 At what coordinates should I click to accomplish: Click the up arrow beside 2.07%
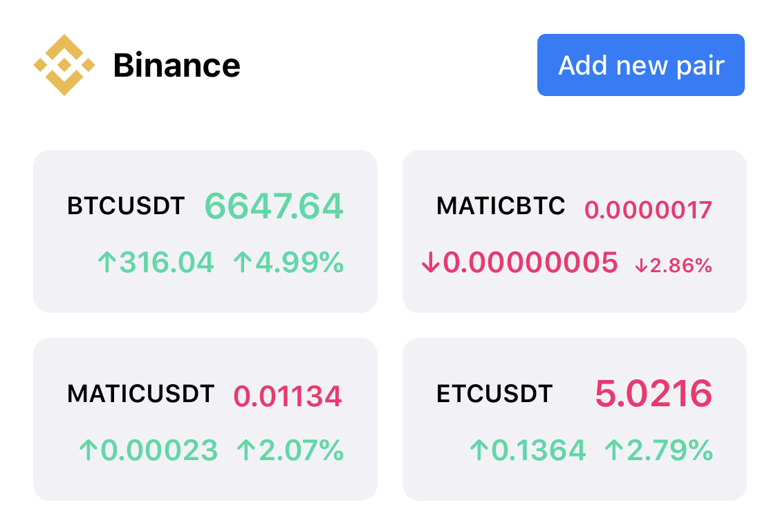click(246, 450)
